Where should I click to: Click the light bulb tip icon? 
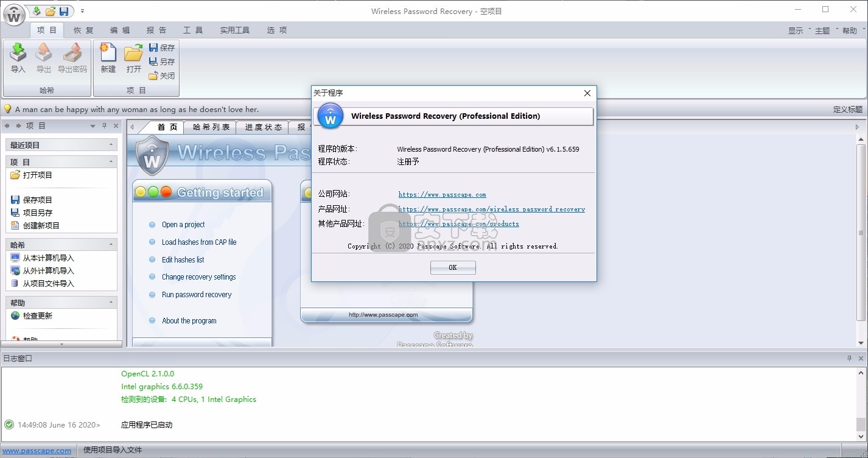click(x=7, y=109)
